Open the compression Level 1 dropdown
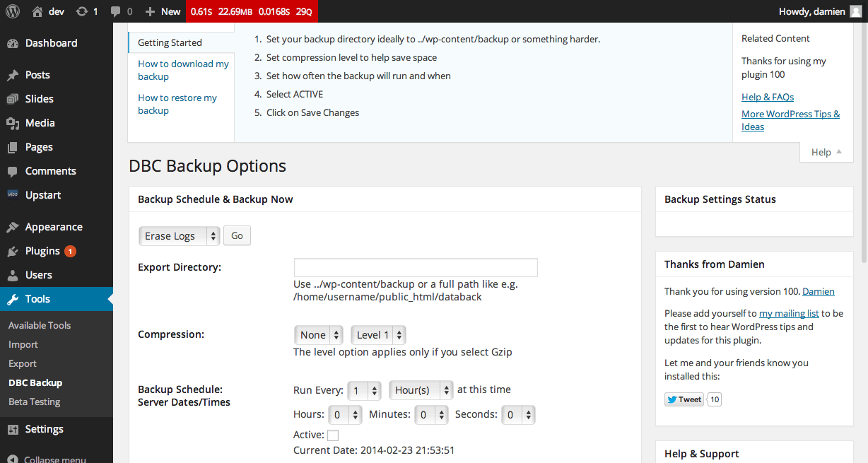The width and height of the screenshot is (868, 463). coord(378,335)
